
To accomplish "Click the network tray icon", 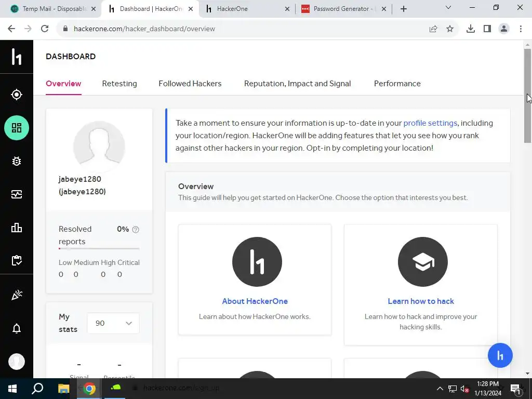I will tap(453, 389).
